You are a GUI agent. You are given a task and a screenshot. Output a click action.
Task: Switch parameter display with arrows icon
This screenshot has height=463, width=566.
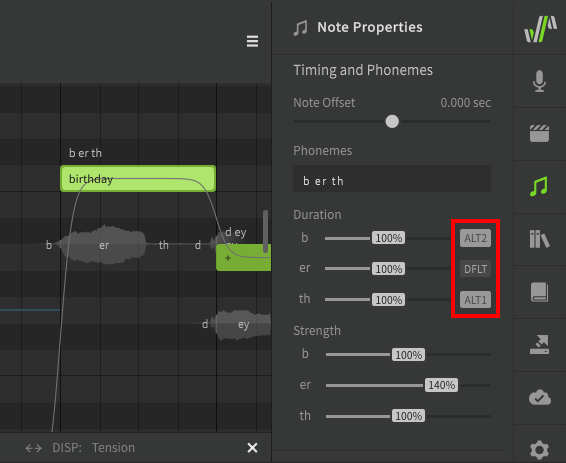coord(33,448)
